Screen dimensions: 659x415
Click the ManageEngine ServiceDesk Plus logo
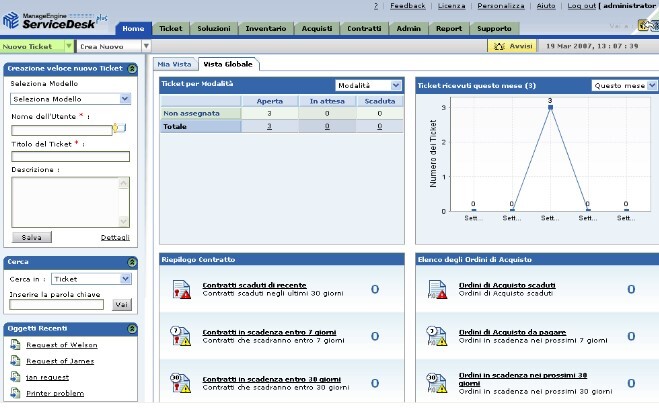[x=55, y=21]
